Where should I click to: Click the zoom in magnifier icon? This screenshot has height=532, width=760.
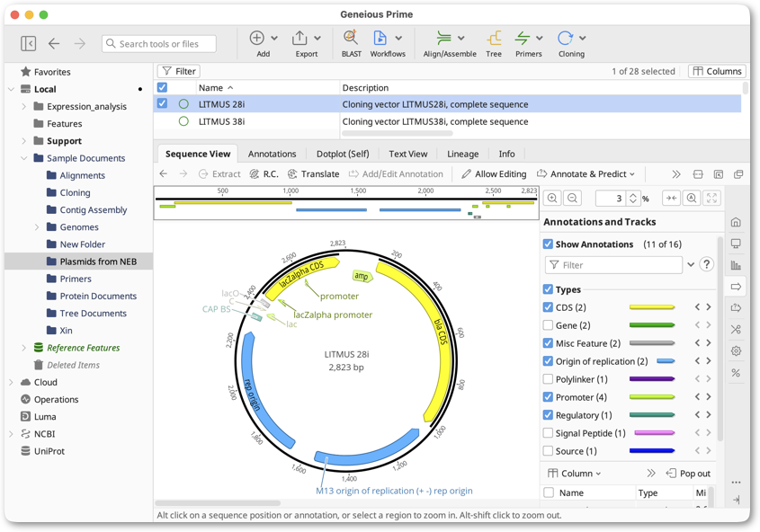click(x=552, y=198)
